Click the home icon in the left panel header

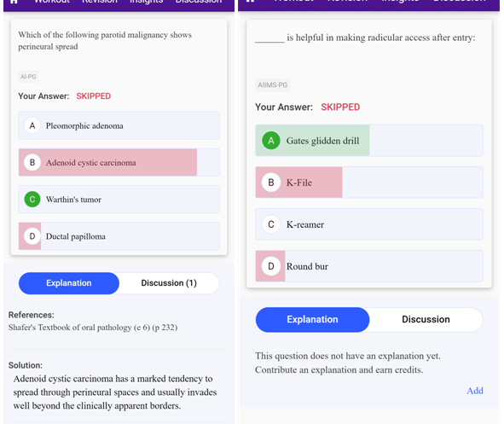14,2
